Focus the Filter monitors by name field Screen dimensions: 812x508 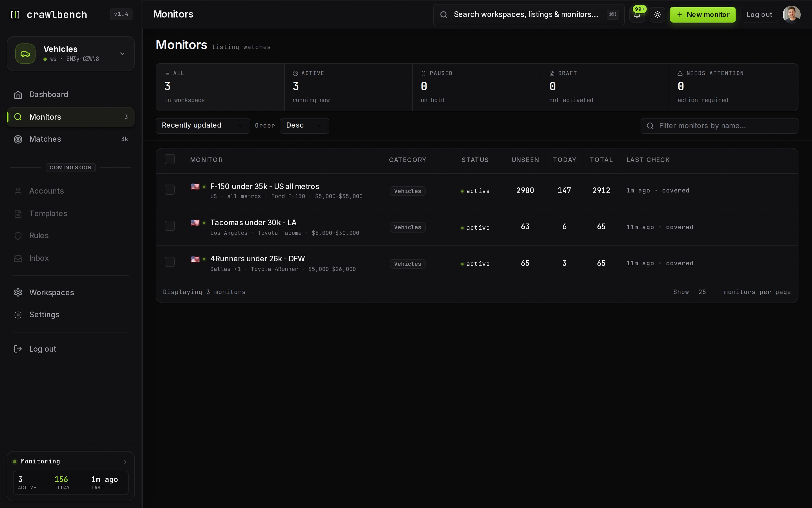tap(719, 126)
